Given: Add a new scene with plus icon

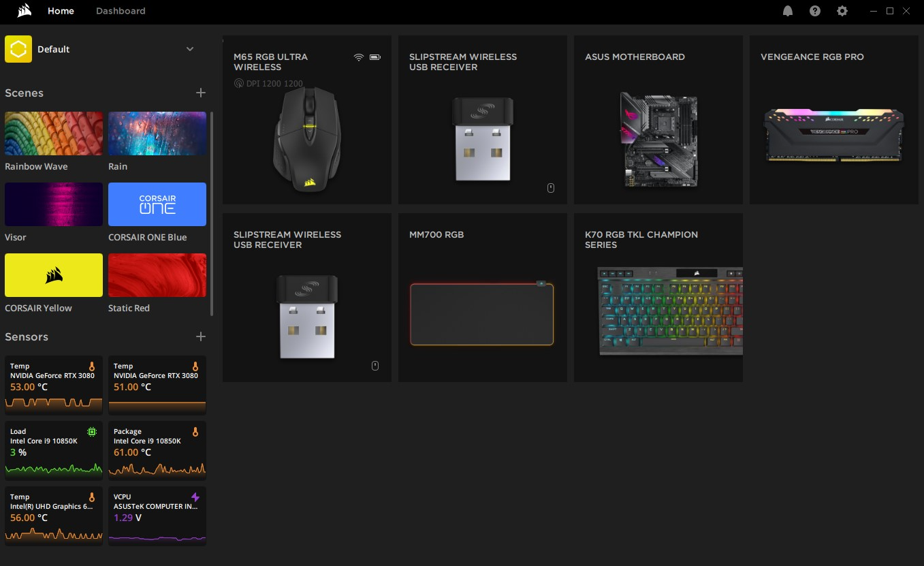Looking at the screenshot, I should 200,93.
